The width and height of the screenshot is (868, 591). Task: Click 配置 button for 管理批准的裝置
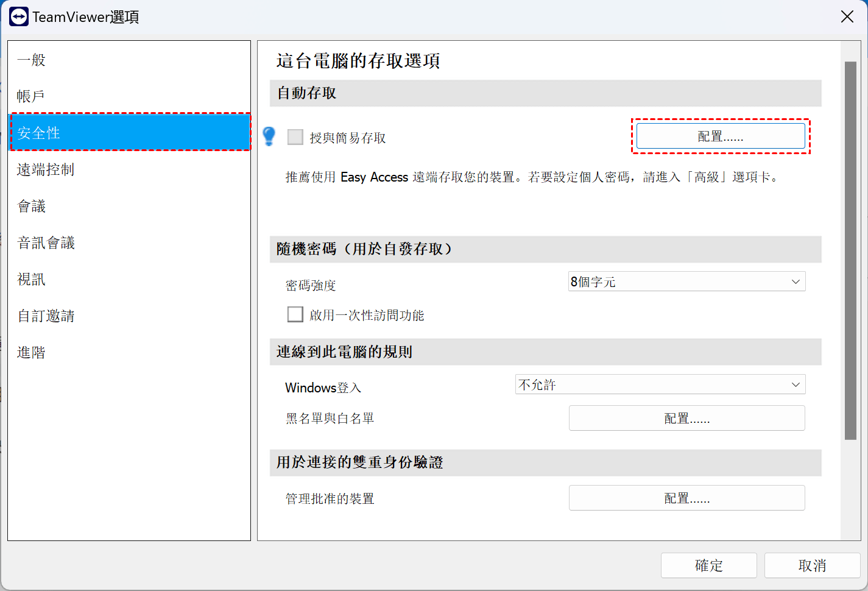pos(686,498)
